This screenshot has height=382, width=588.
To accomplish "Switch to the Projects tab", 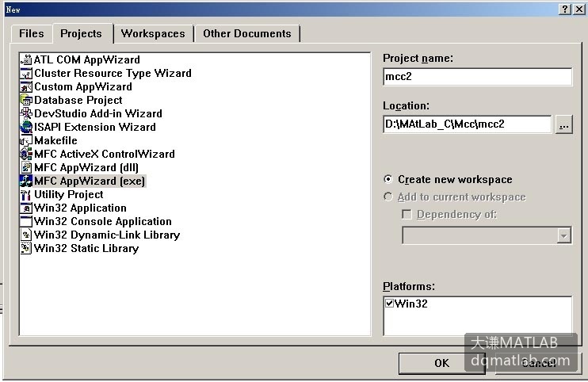I will coord(82,34).
